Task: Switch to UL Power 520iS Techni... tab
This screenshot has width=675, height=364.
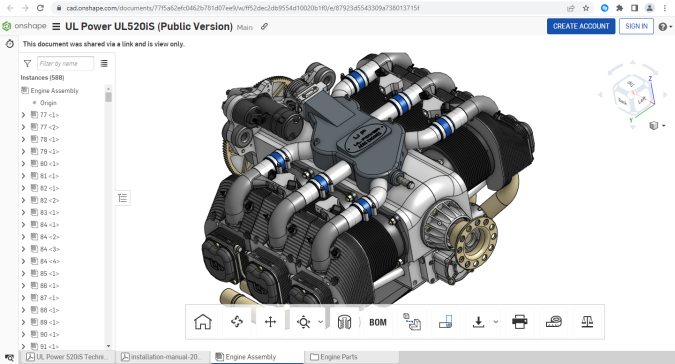Action: tap(68, 357)
